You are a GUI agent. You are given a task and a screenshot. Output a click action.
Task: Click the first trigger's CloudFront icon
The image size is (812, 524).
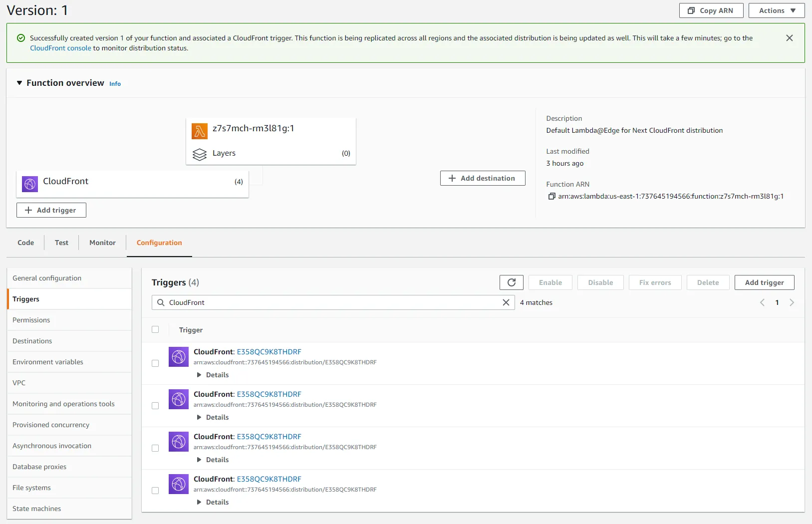coord(179,357)
